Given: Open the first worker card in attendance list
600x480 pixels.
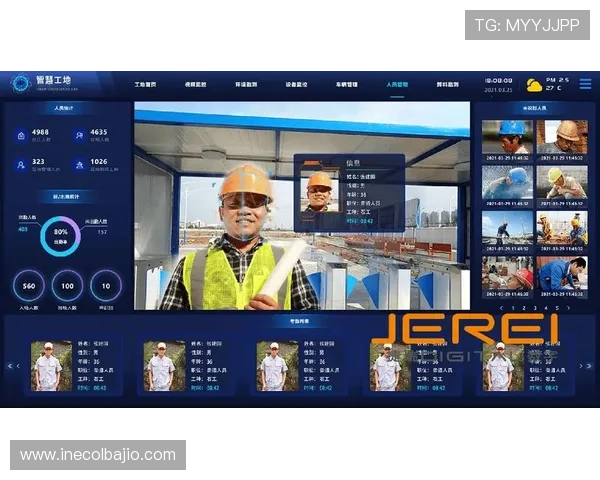Looking at the screenshot, I should (x=75, y=366).
